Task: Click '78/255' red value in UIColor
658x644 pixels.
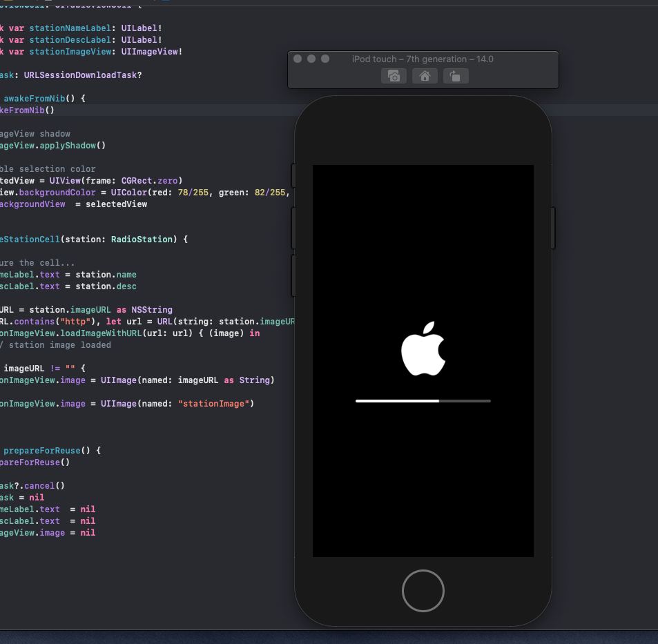Action: click(x=193, y=193)
